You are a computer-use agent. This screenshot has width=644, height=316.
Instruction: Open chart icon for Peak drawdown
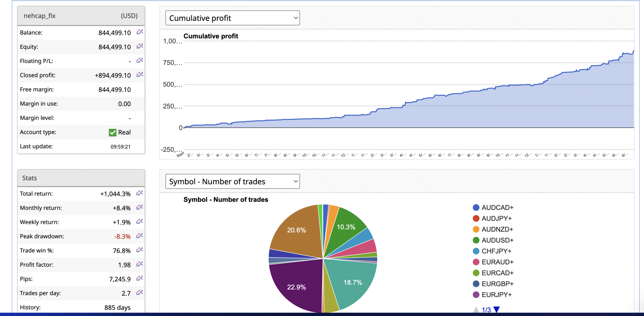tap(139, 236)
